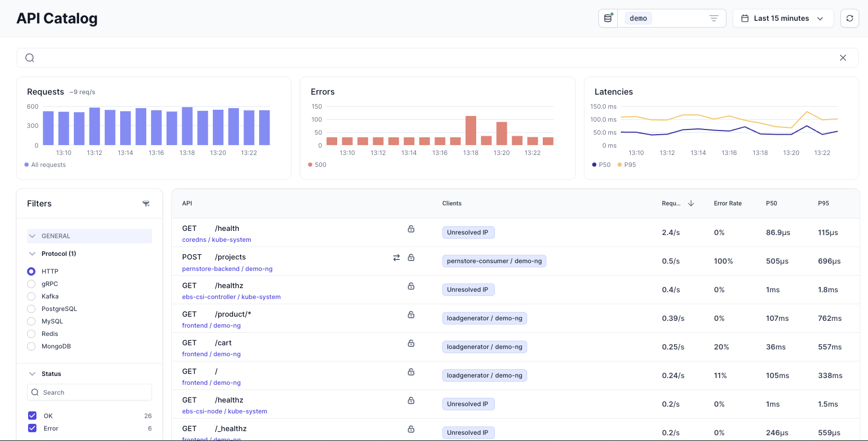Open the pernstore-backend / demo-ng link
868x441 pixels.
pos(227,269)
